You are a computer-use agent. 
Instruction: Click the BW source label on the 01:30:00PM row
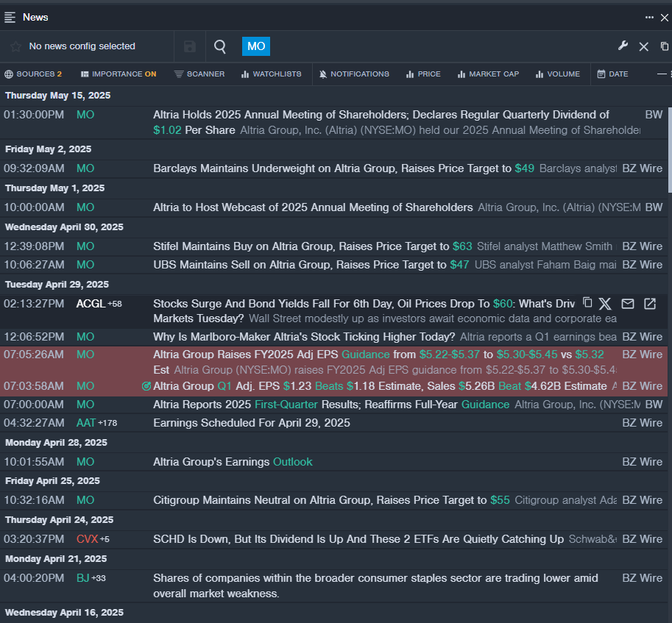pos(654,115)
